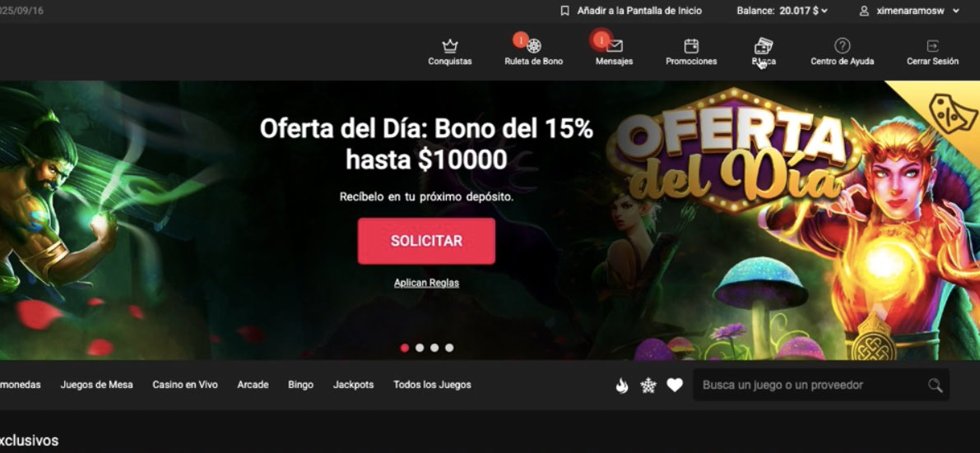This screenshot has width=980, height=453.
Task: Click the Cerrar Sesión logout icon
Action: (x=932, y=45)
